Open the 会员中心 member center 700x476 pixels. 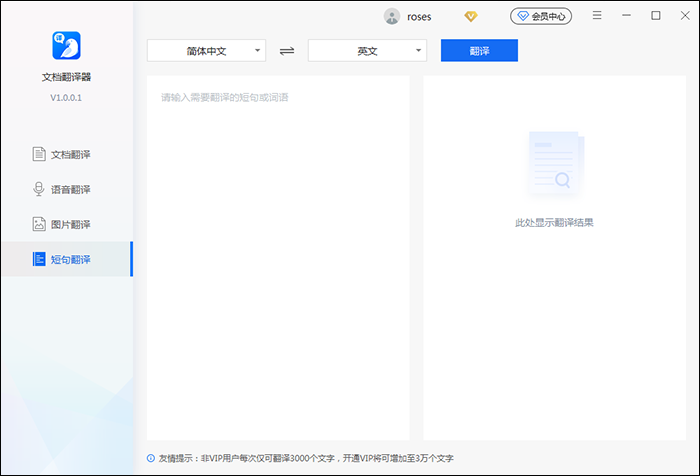541,17
